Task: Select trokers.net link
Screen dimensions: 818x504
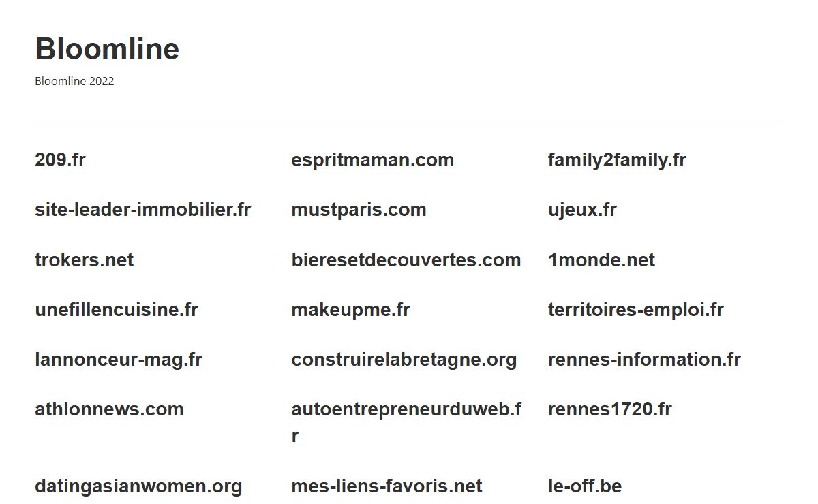Action: click(84, 259)
